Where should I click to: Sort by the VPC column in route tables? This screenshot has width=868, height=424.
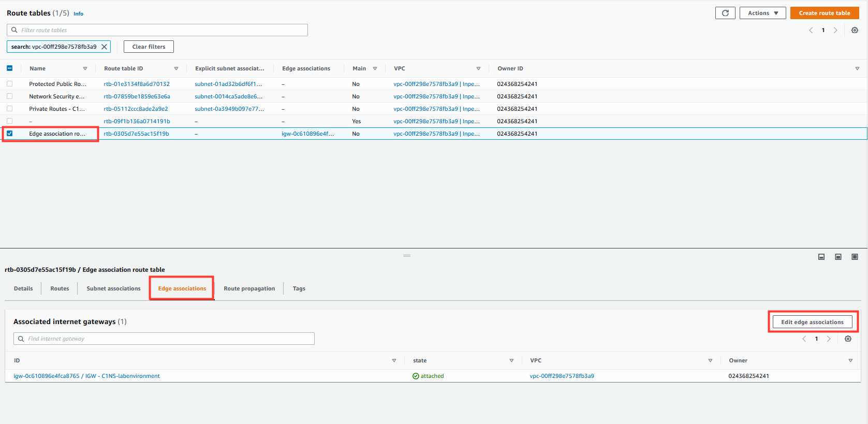click(478, 68)
